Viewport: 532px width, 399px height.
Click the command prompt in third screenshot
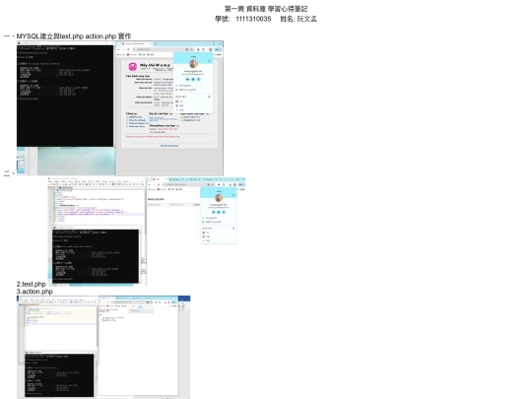[x=59, y=375]
